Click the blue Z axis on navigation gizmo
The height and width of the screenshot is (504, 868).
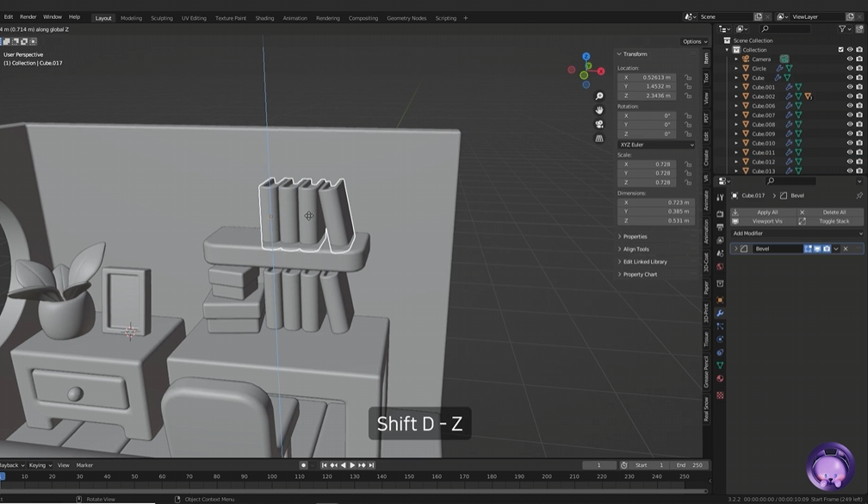[586, 57]
